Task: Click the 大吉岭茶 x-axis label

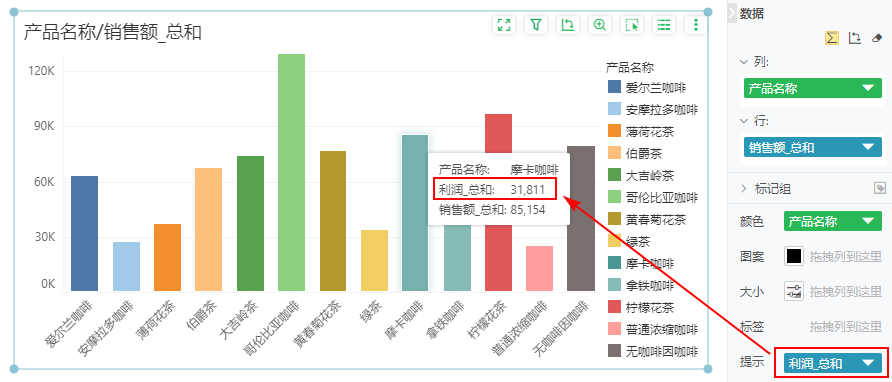Action: [x=238, y=320]
